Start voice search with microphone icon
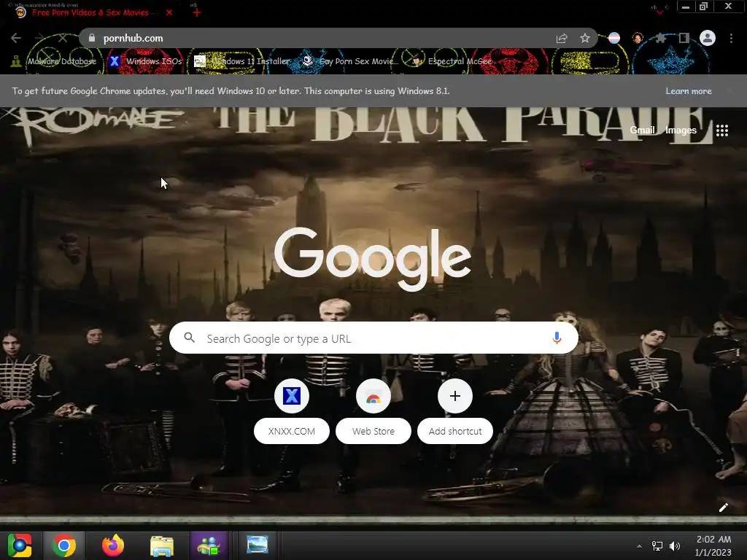The image size is (747, 560). [557, 338]
